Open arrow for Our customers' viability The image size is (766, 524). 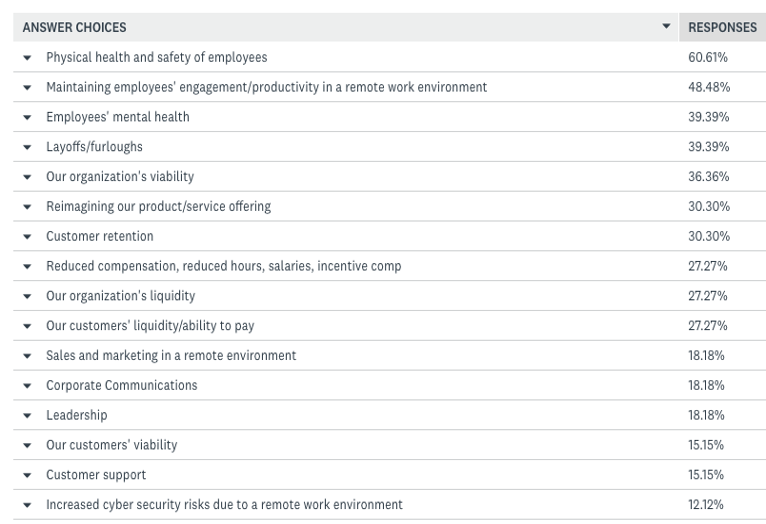(27, 446)
